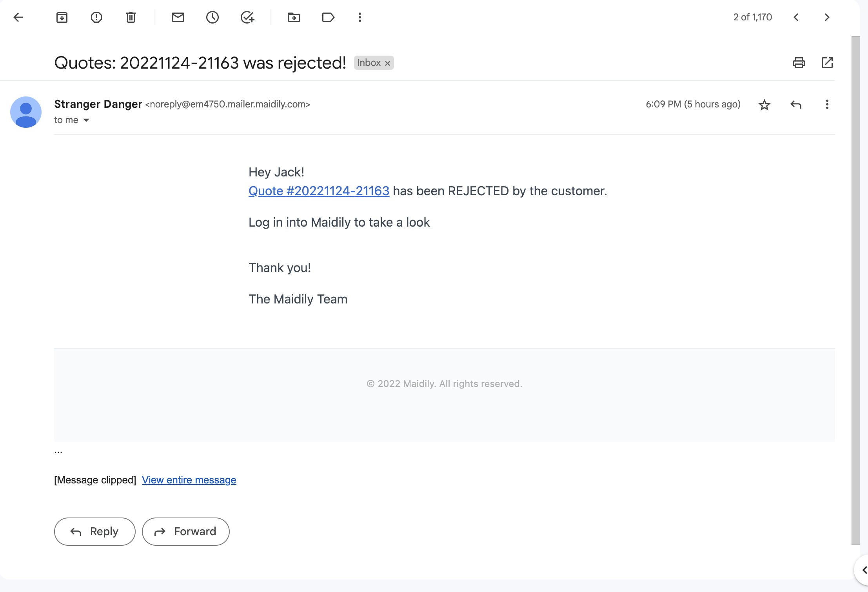868x592 pixels.
Task: Delete the email using trash icon
Action: point(131,17)
